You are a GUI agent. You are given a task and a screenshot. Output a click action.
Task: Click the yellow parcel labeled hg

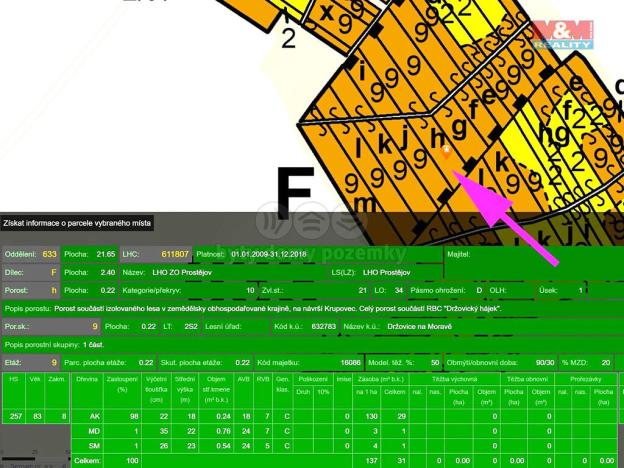[551, 128]
